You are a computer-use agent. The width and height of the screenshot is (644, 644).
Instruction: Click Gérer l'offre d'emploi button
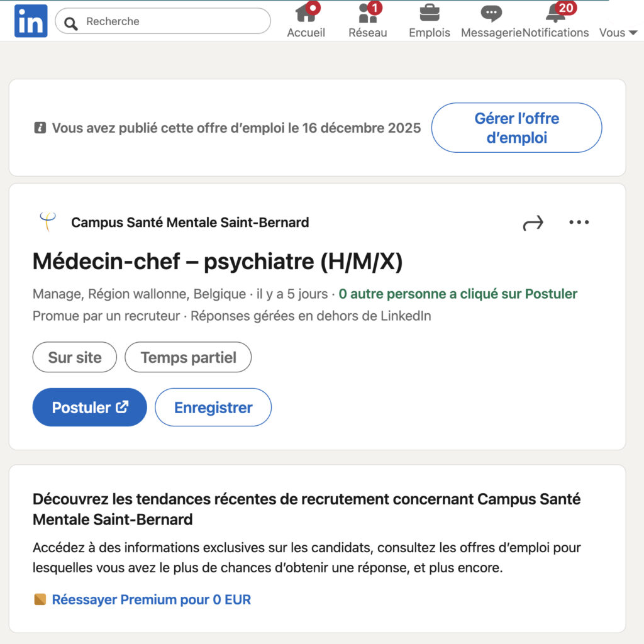(x=516, y=128)
